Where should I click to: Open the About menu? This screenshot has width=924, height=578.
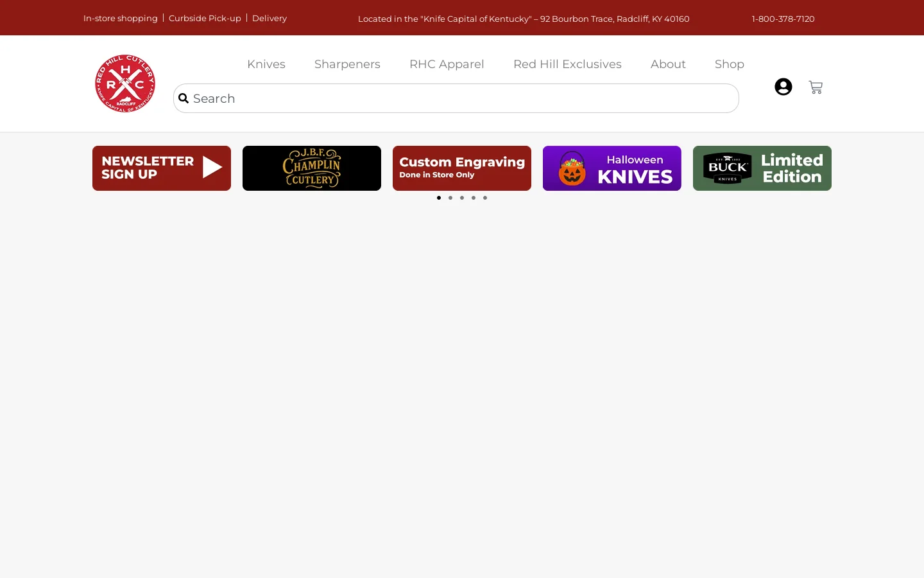[x=668, y=64]
